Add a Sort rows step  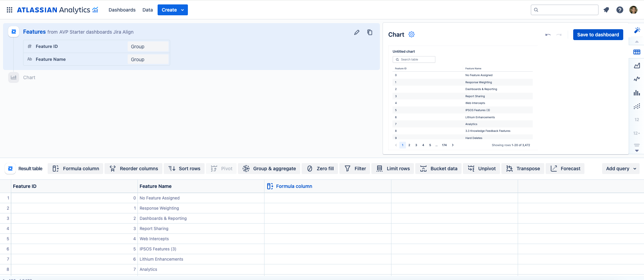[184, 169]
